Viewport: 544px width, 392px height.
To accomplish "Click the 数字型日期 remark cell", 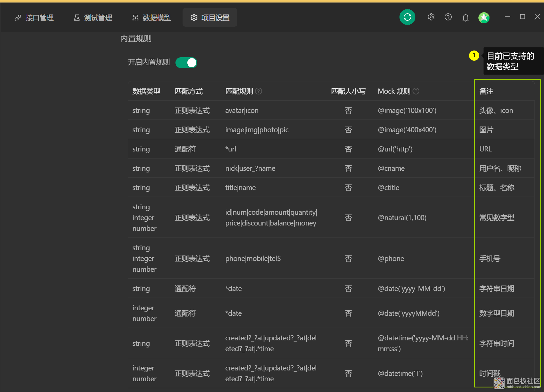I will [x=497, y=313].
